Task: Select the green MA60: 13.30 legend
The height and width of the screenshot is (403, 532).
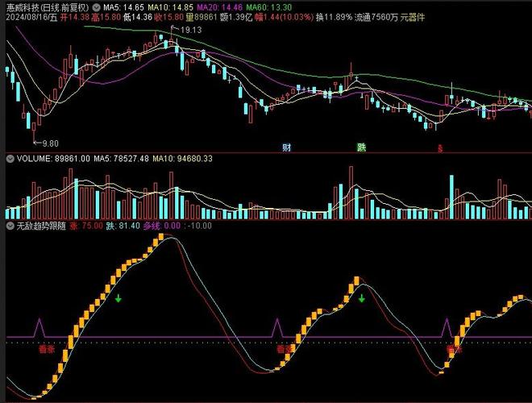Action: [x=268, y=7]
